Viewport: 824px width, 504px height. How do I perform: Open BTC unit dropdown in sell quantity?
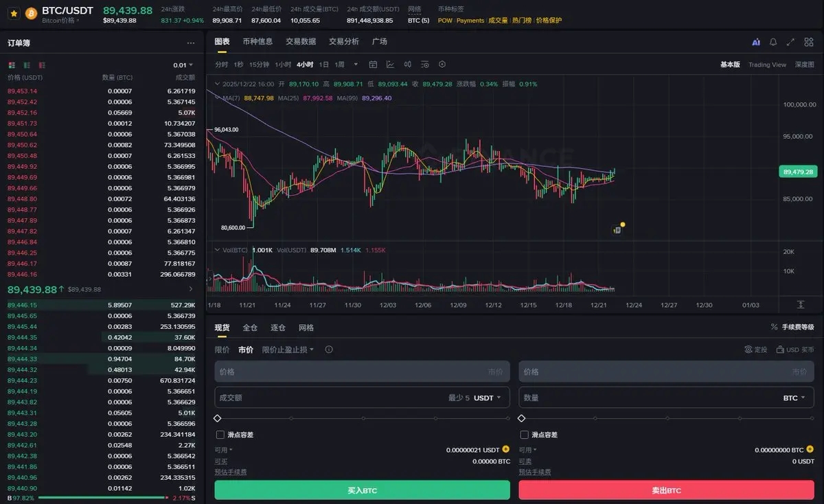click(794, 398)
